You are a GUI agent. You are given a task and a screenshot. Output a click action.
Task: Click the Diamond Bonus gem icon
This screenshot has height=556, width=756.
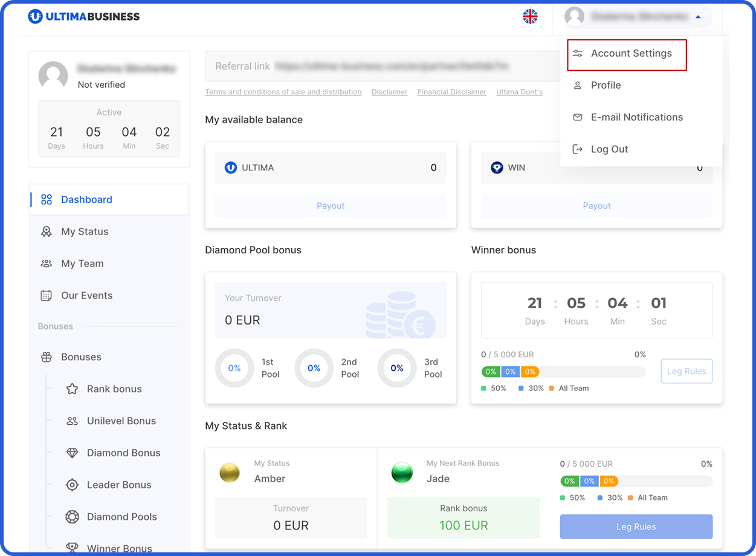coord(72,453)
